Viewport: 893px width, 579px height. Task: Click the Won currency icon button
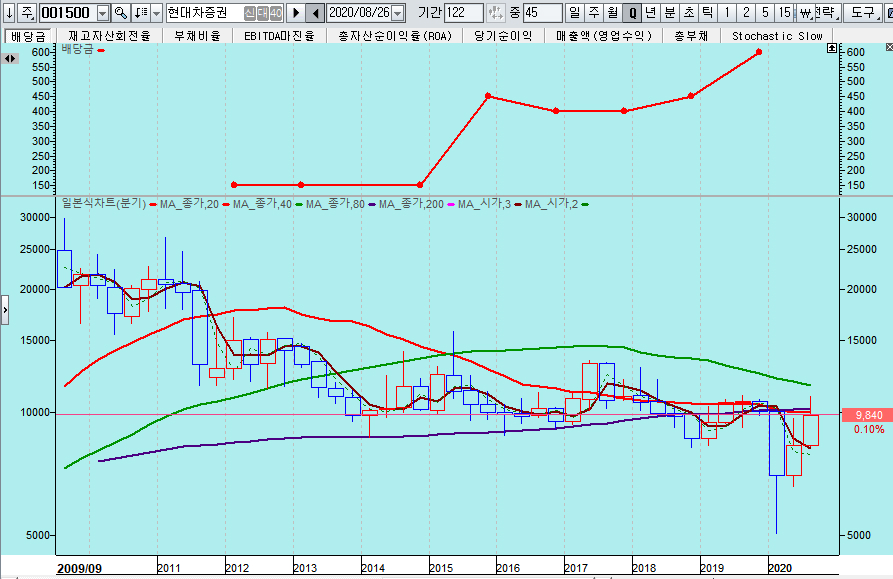tap(805, 13)
